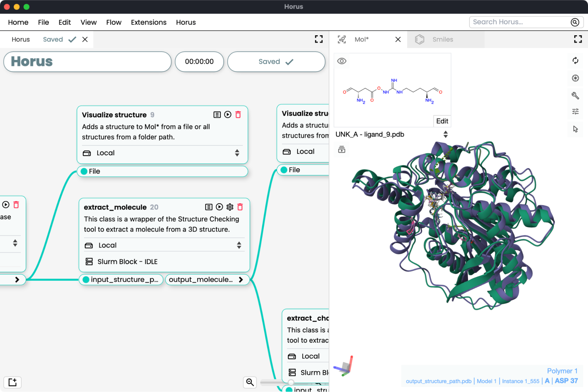The width and height of the screenshot is (588, 392).
Task: Activate Mol* selection mode cursor icon
Action: [x=575, y=129]
